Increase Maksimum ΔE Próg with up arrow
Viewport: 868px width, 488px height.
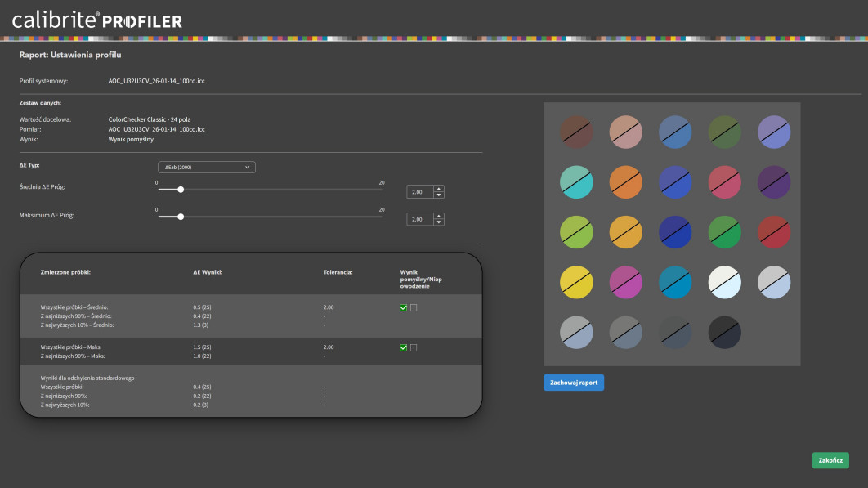(x=439, y=217)
